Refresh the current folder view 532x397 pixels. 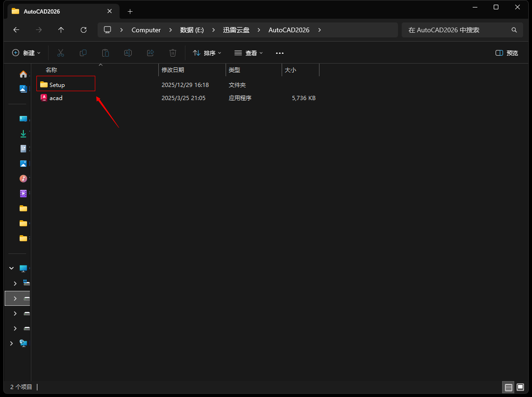84,30
